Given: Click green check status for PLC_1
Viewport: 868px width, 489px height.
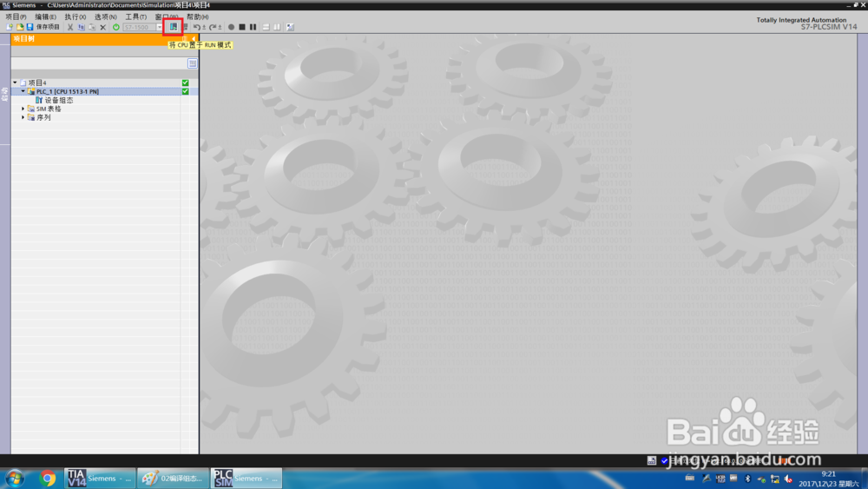Looking at the screenshot, I should (186, 91).
